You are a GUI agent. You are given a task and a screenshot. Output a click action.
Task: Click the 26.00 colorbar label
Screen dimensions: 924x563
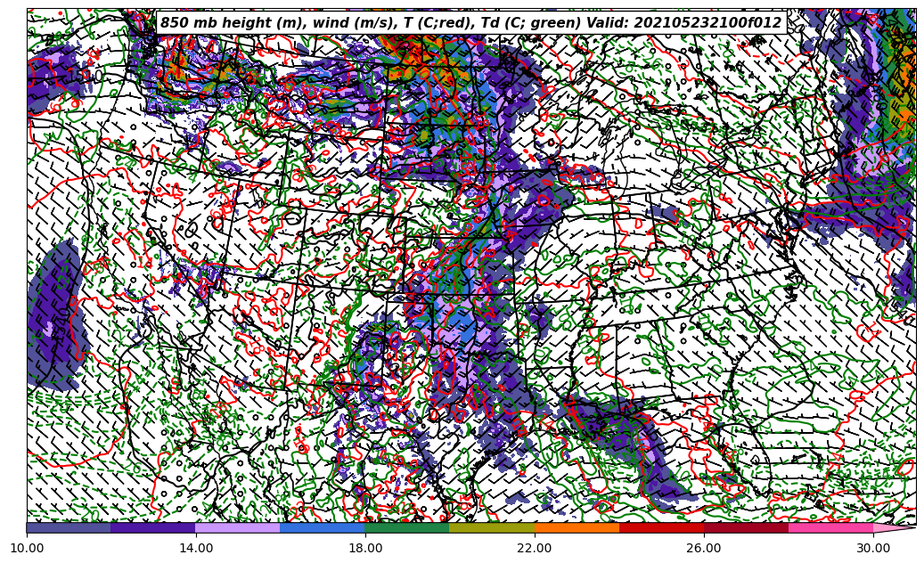704,548
